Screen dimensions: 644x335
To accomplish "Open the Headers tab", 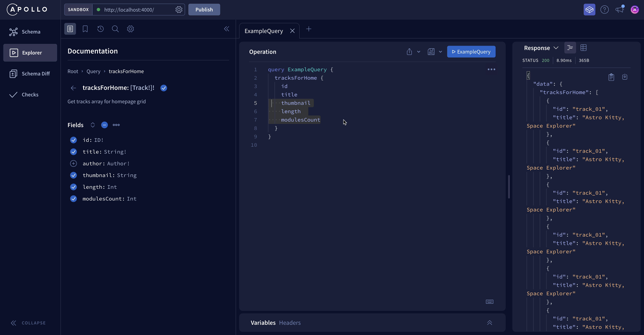I will pyautogui.click(x=290, y=323).
